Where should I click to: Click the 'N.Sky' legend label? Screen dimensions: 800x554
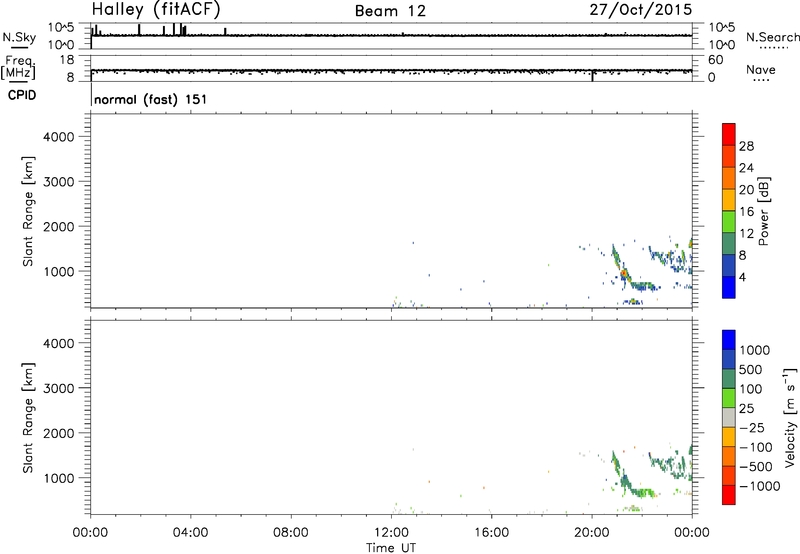pyautogui.click(x=19, y=37)
